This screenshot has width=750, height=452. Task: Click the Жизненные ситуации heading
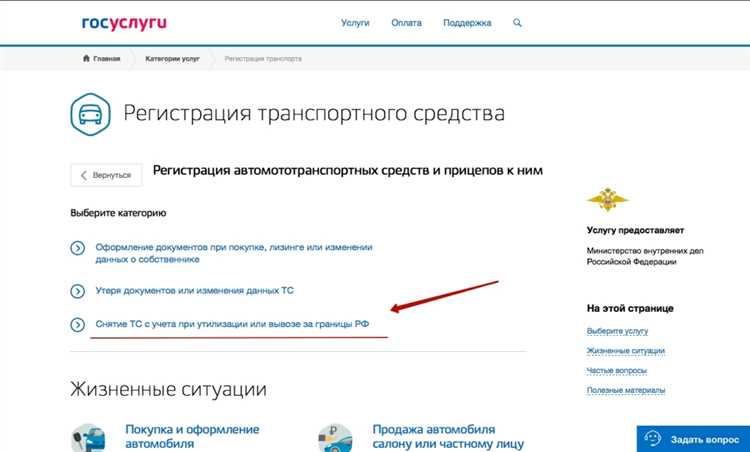168,389
